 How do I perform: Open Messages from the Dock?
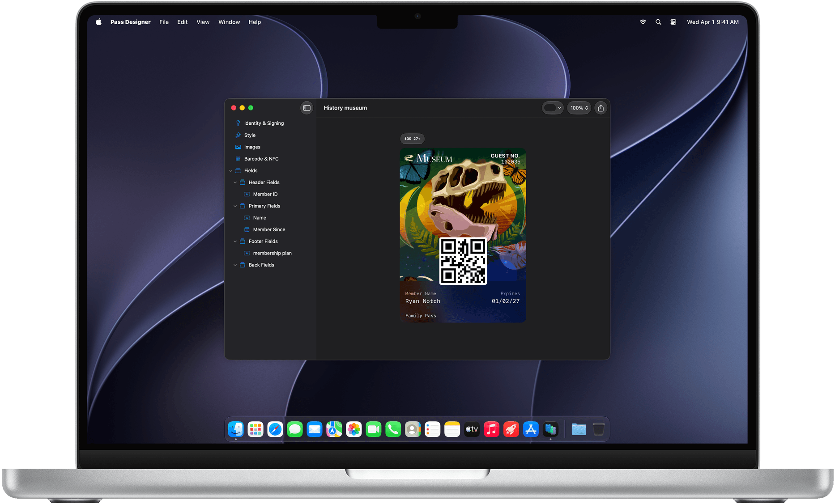295,429
